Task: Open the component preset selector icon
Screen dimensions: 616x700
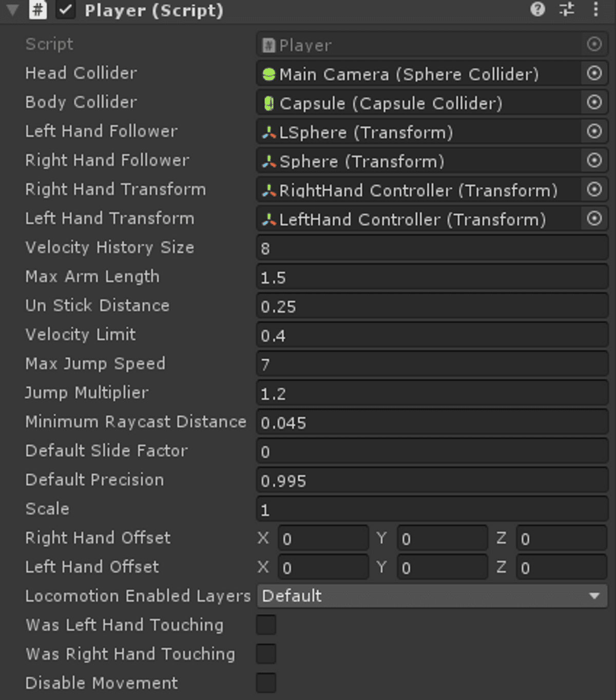Action: [x=567, y=9]
